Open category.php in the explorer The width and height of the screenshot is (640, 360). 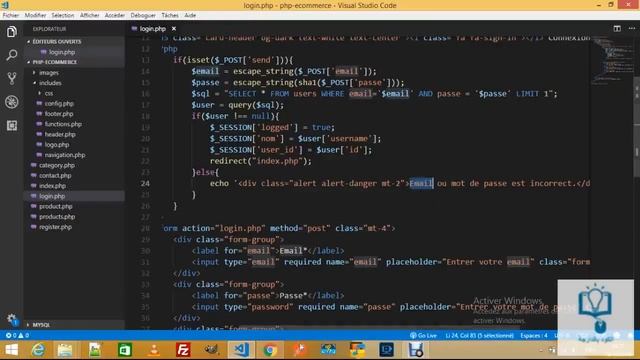coord(57,165)
